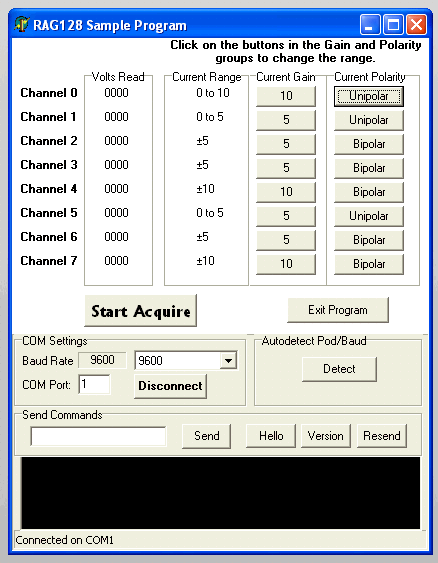Screen dimensions: 438x563
Task: Click the RAG128 app icon in title bar
Action: coord(22,25)
